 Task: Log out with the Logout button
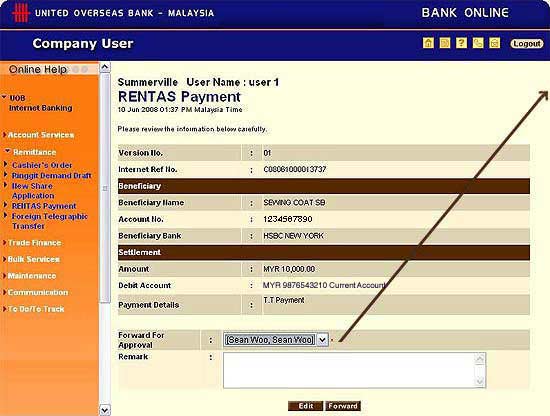click(526, 43)
